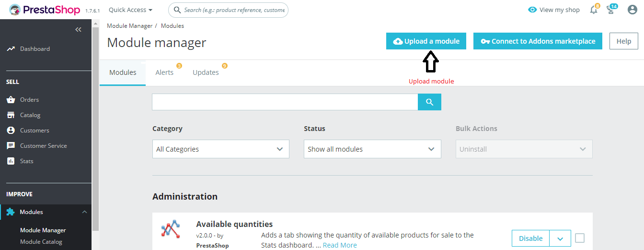Open the Status filter dropdown
Image resolution: width=644 pixels, height=250 pixels.
[x=372, y=149]
